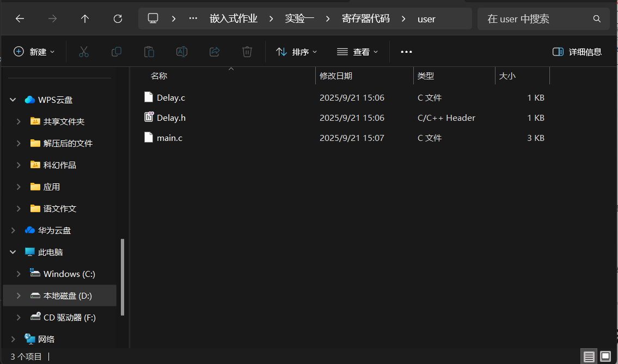Click the Share icon in toolbar
Viewport: 618px width, 364px height.
tap(215, 52)
